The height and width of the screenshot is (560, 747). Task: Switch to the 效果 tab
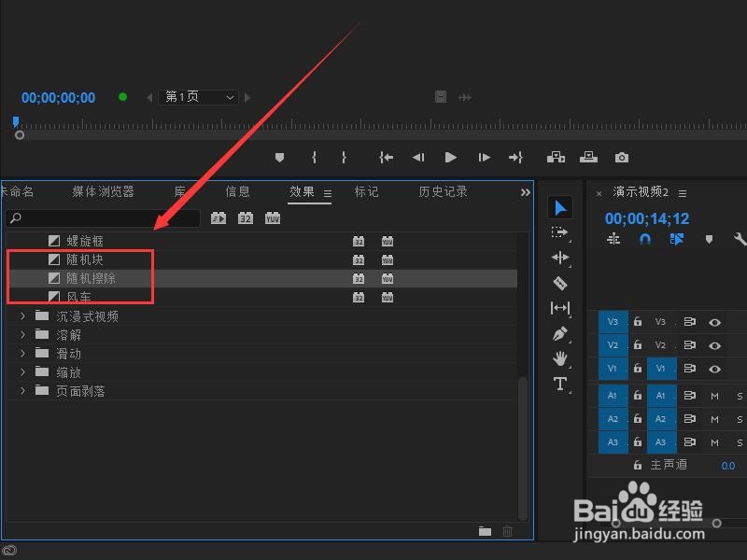(x=302, y=192)
